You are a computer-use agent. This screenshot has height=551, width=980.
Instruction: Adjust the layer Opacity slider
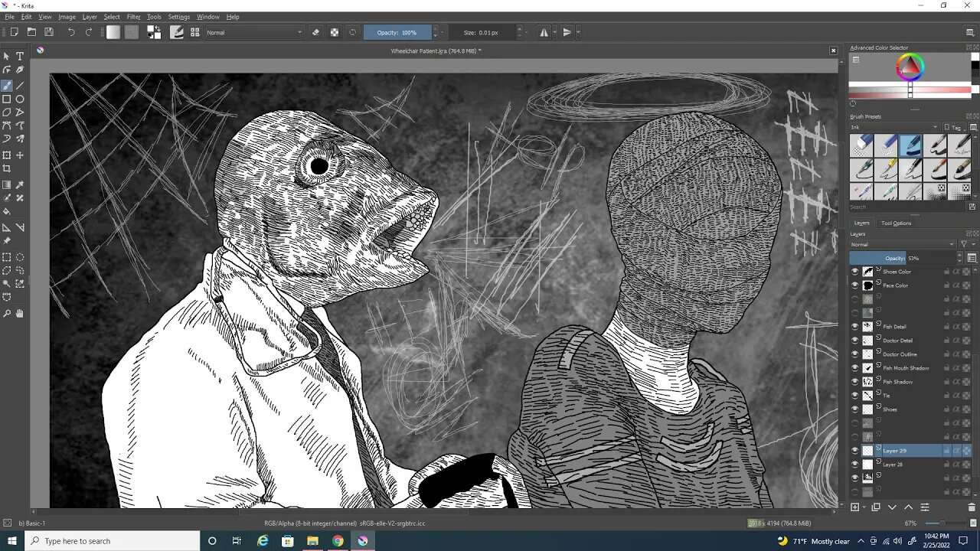point(903,258)
